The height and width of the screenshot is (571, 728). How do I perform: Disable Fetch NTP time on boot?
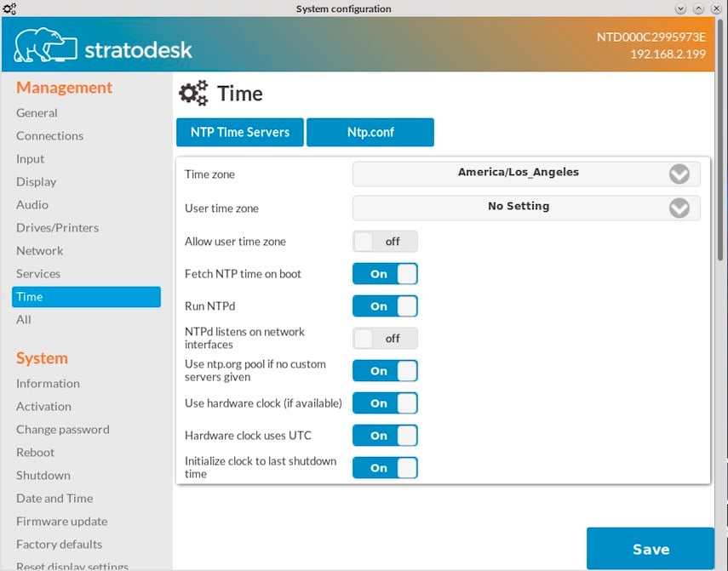click(x=385, y=274)
